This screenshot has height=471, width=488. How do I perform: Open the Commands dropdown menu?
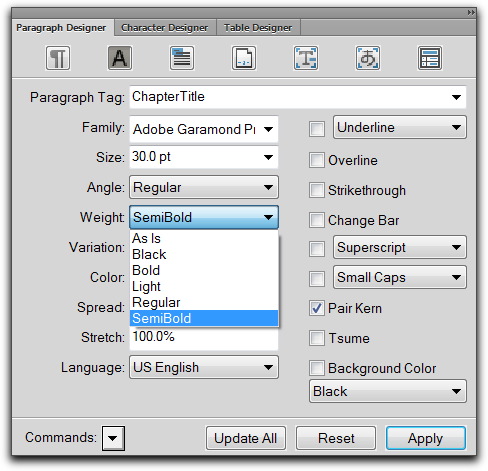click(x=113, y=438)
